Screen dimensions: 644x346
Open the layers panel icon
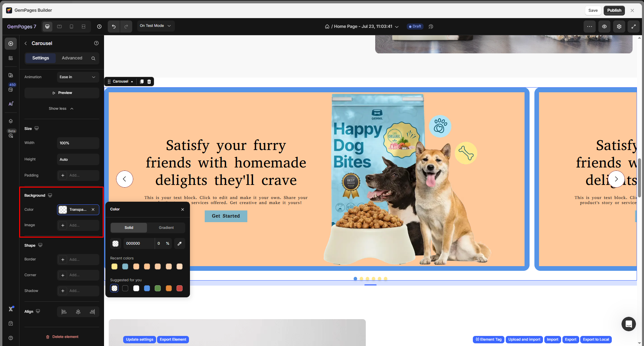[x=11, y=121]
